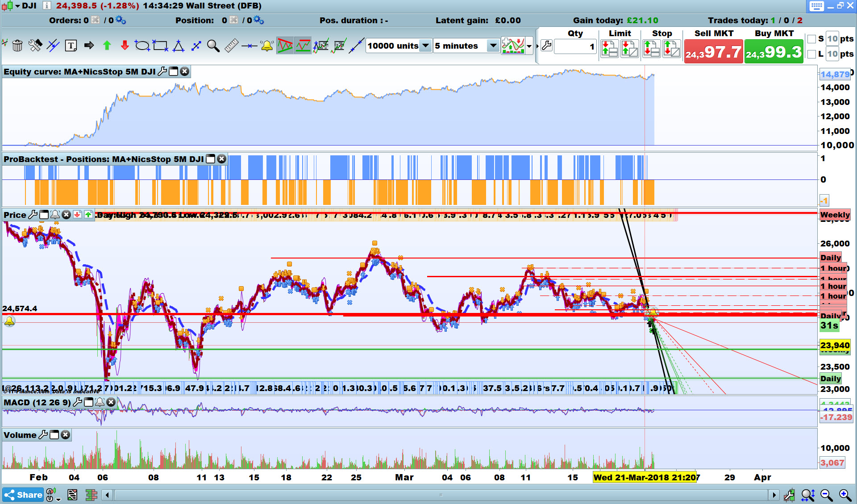Close the MACD panel
This screenshot has height=504, width=857.
tap(111, 402)
